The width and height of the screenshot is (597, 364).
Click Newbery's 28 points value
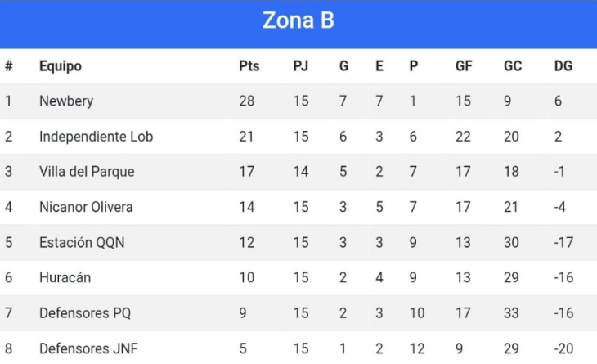click(x=247, y=101)
